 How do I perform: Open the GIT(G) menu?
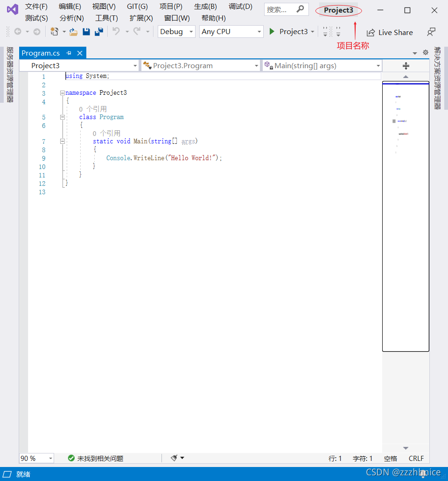coord(137,7)
